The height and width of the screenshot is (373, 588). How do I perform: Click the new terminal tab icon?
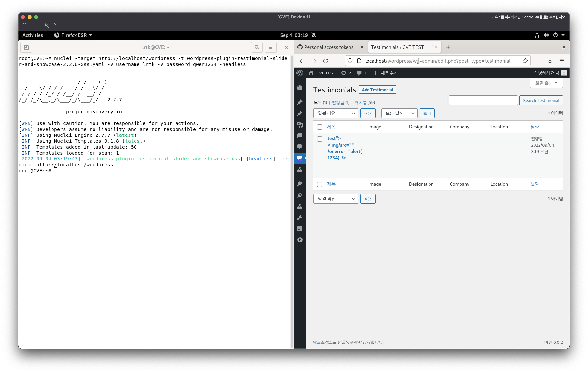(x=26, y=47)
